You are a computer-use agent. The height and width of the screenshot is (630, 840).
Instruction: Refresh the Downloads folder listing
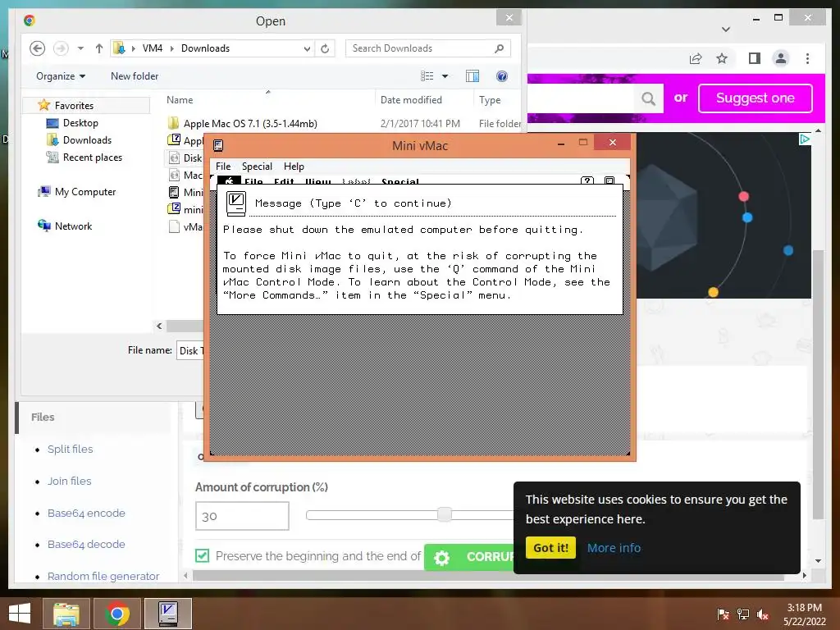(x=325, y=48)
